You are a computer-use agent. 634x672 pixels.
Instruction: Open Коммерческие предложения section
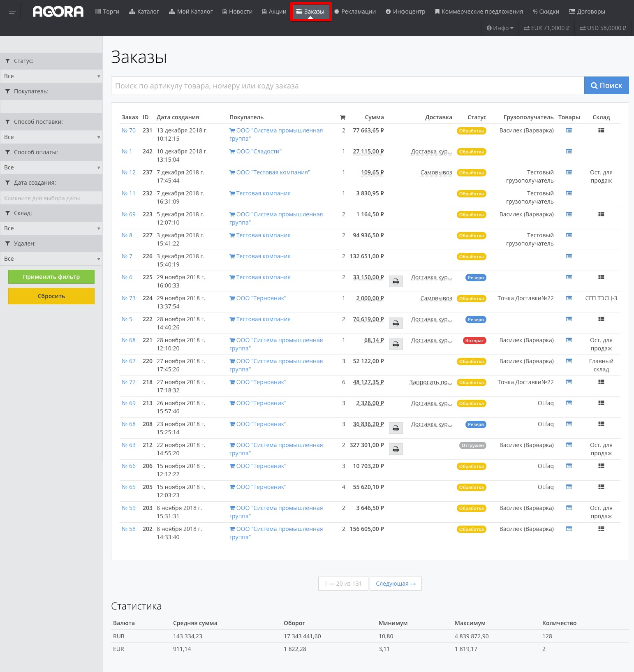[479, 12]
